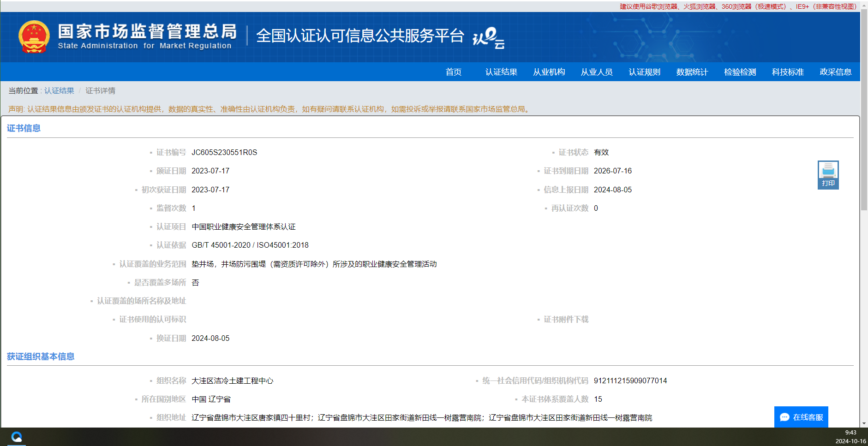The image size is (868, 446).
Task: Click the multi-site value 否
Action: [x=195, y=282]
